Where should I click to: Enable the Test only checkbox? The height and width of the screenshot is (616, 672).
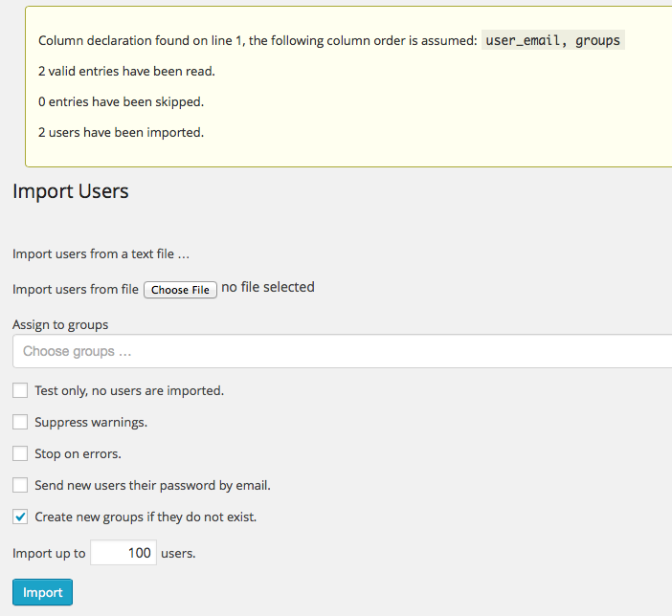[x=20, y=390]
